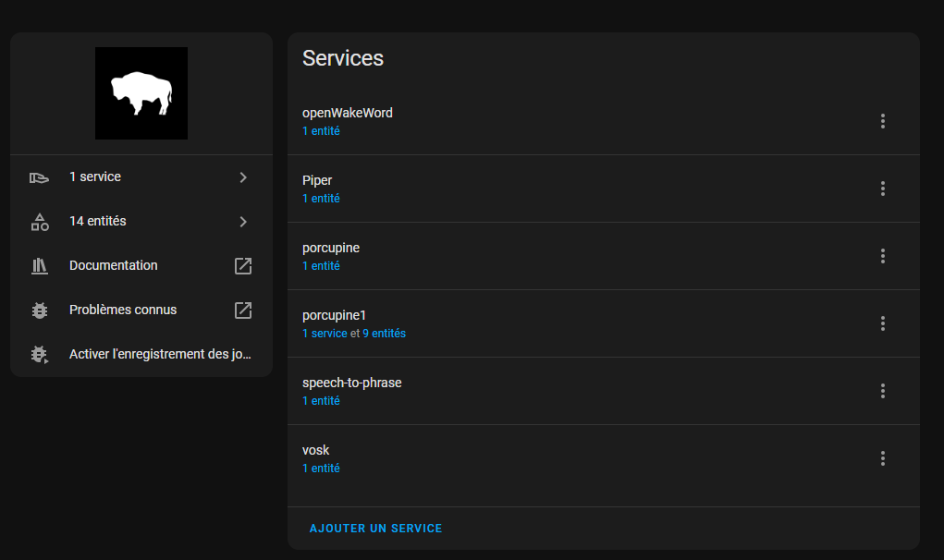Image resolution: width=944 pixels, height=560 pixels.
Task: Open the Documentation row
Action: [141, 266]
